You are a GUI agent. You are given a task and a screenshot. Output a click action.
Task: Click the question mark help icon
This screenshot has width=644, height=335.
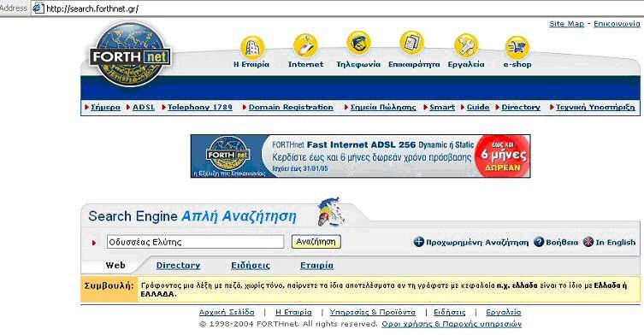[x=539, y=242]
